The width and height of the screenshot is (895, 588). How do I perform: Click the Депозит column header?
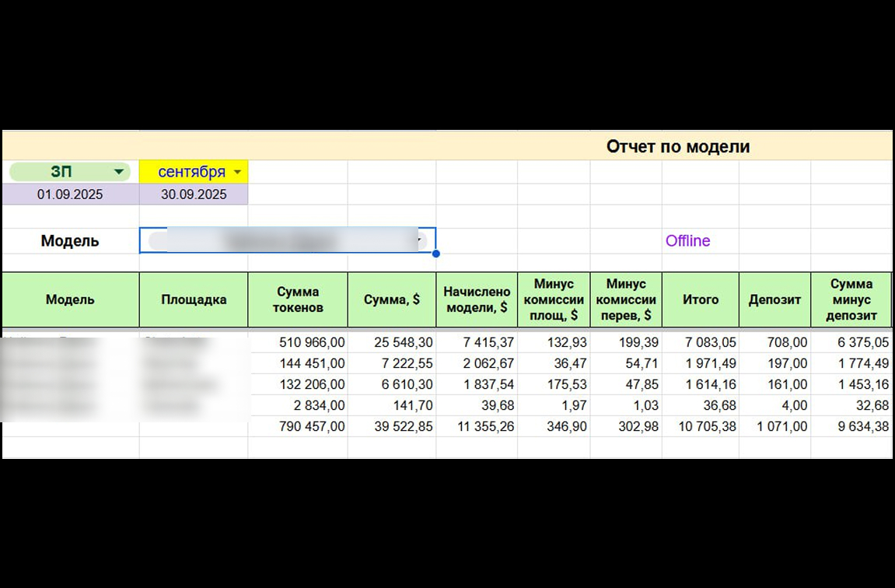point(774,299)
